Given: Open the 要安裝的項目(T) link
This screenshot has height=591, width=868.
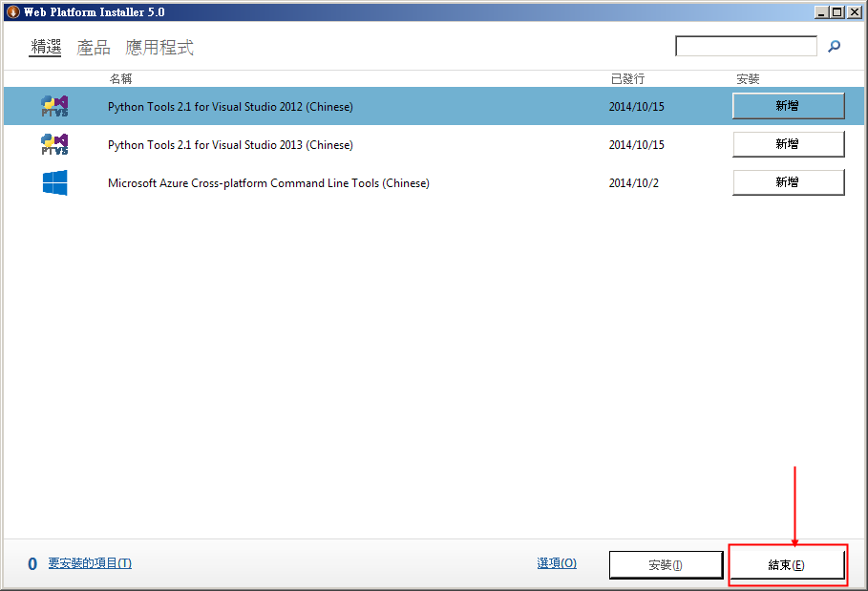Looking at the screenshot, I should 90,563.
